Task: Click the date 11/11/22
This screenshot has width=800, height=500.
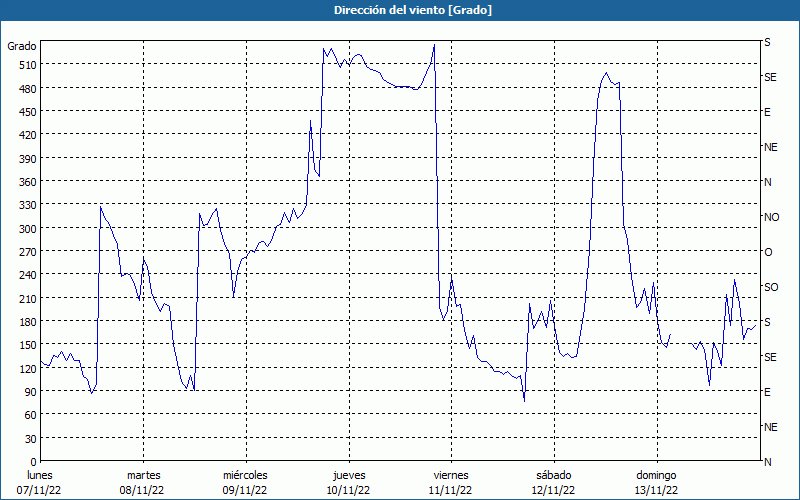Action: (451, 490)
